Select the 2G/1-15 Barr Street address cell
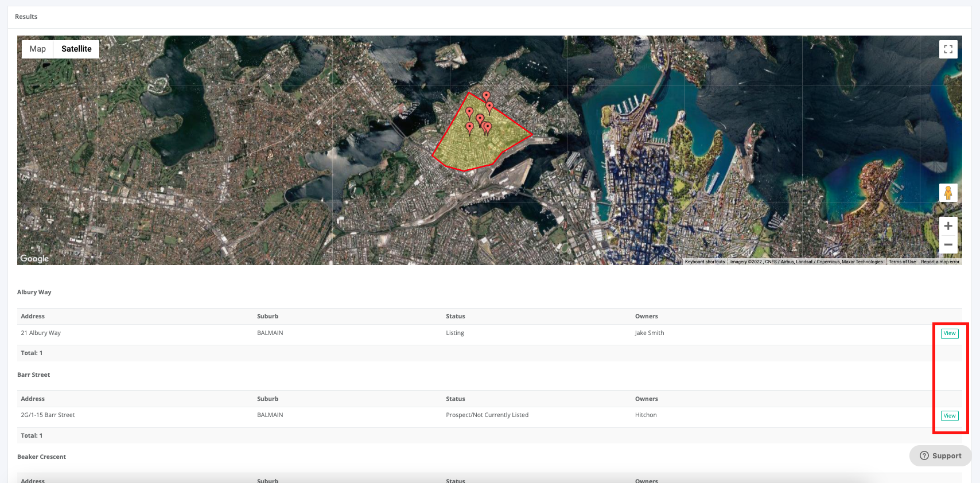Screen dimensions: 980x483 tap(48, 415)
